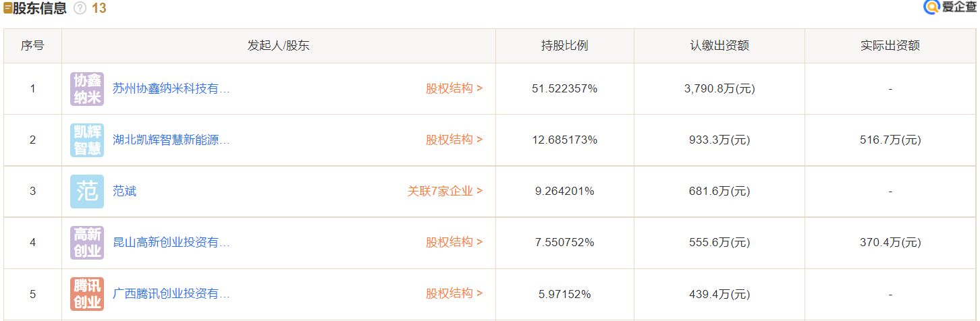Screen dimensions: 980x321
Task: Expand 股权结构 for 广西腾讯创业投资
Action: click(454, 293)
